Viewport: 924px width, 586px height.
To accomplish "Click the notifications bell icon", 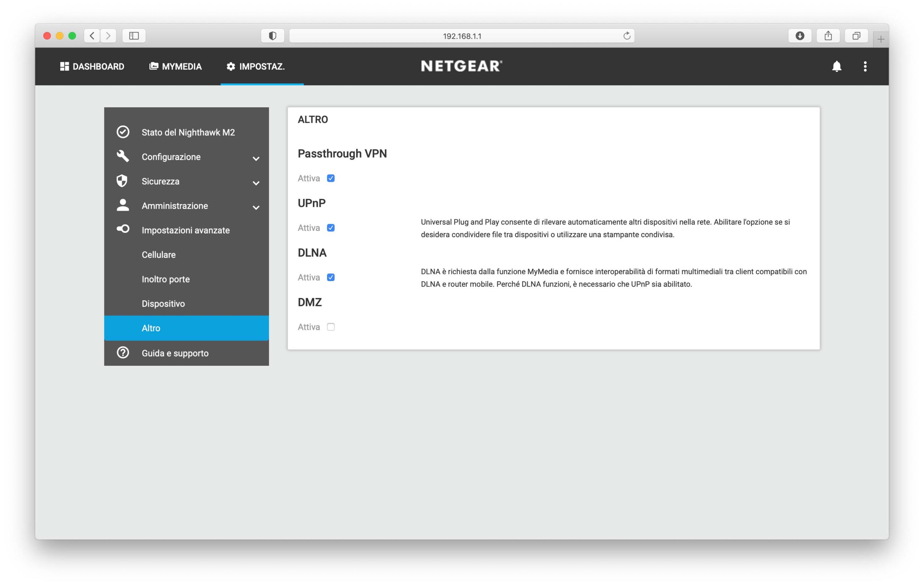I will (x=837, y=66).
